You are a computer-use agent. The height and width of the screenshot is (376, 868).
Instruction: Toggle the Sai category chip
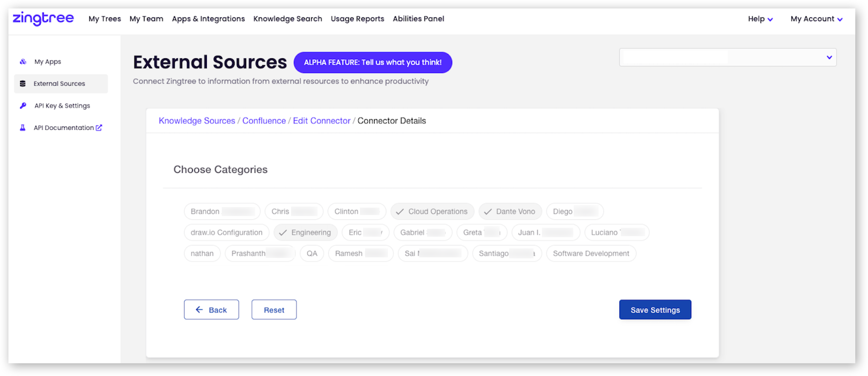point(433,254)
